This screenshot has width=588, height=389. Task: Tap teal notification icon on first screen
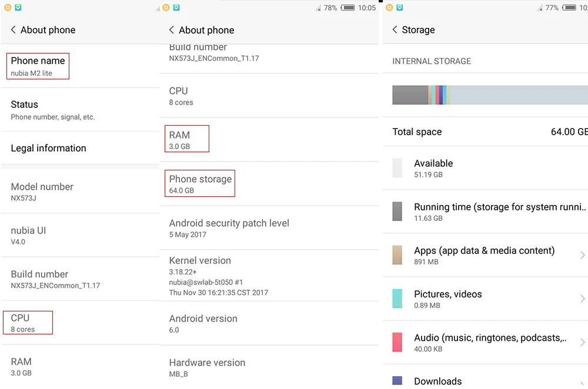tap(18, 8)
